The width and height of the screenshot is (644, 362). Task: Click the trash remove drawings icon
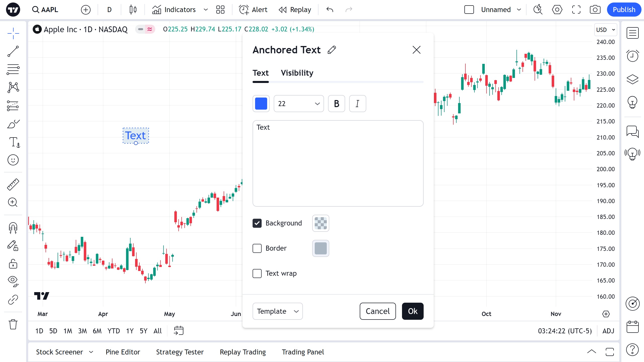[13, 324]
